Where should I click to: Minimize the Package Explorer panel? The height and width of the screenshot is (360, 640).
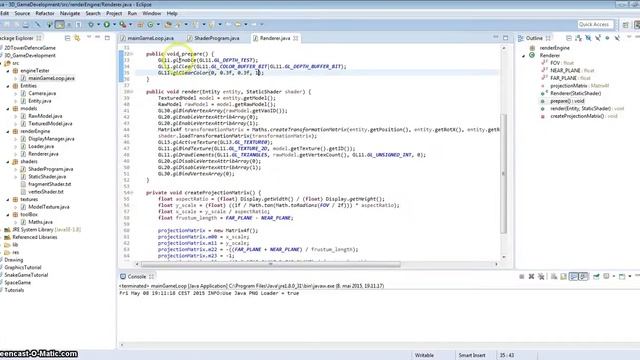click(98, 38)
